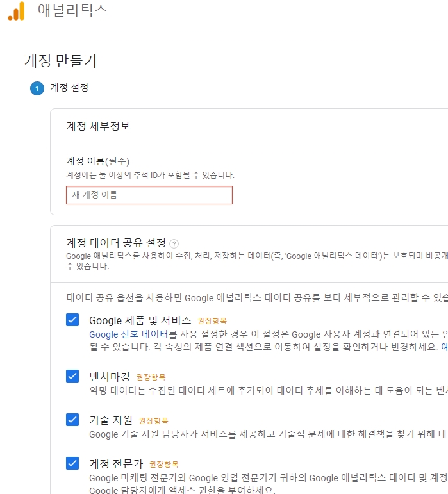This screenshot has width=448, height=494.
Task: Disable the 기술 지원 checkbox
Action: [72, 420]
